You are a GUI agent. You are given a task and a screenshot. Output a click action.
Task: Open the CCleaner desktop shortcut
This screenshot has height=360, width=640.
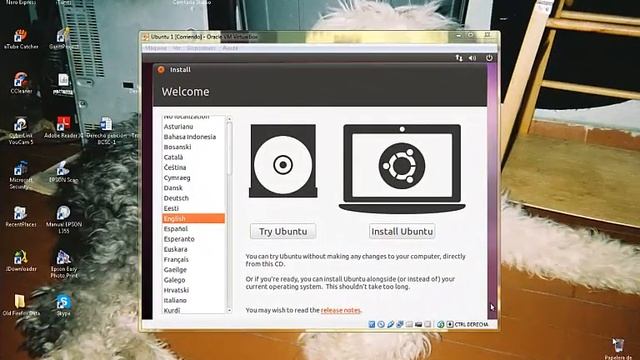[x=21, y=83]
